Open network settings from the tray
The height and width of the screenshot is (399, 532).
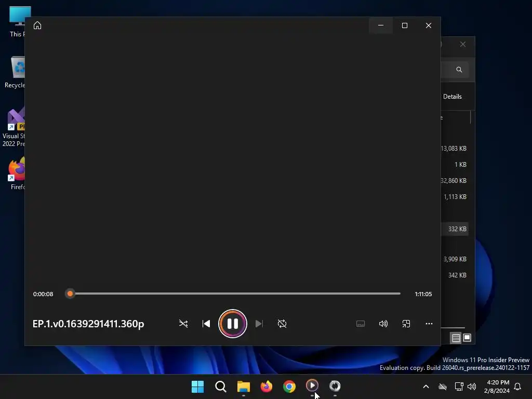459,387
